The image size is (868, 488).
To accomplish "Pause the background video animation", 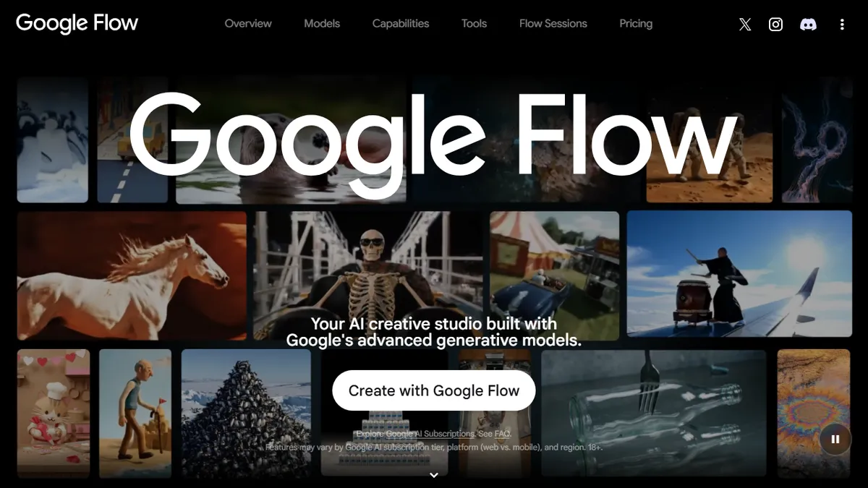I will click(x=835, y=438).
